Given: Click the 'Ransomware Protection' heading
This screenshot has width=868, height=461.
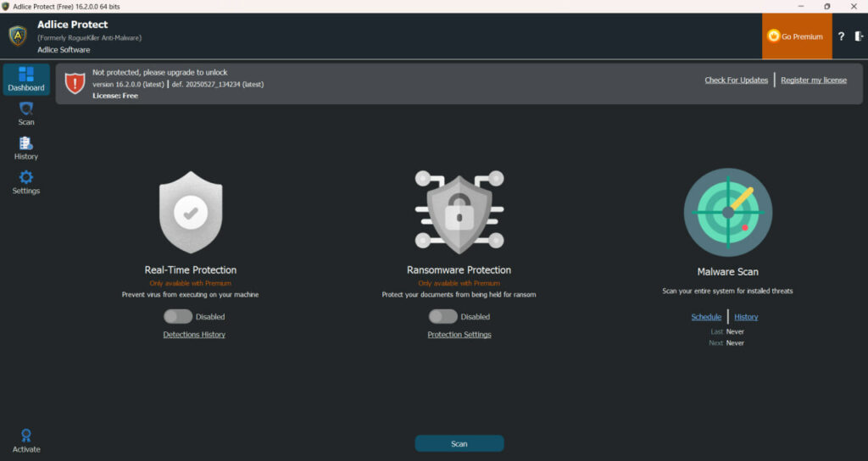Looking at the screenshot, I should click(x=459, y=270).
